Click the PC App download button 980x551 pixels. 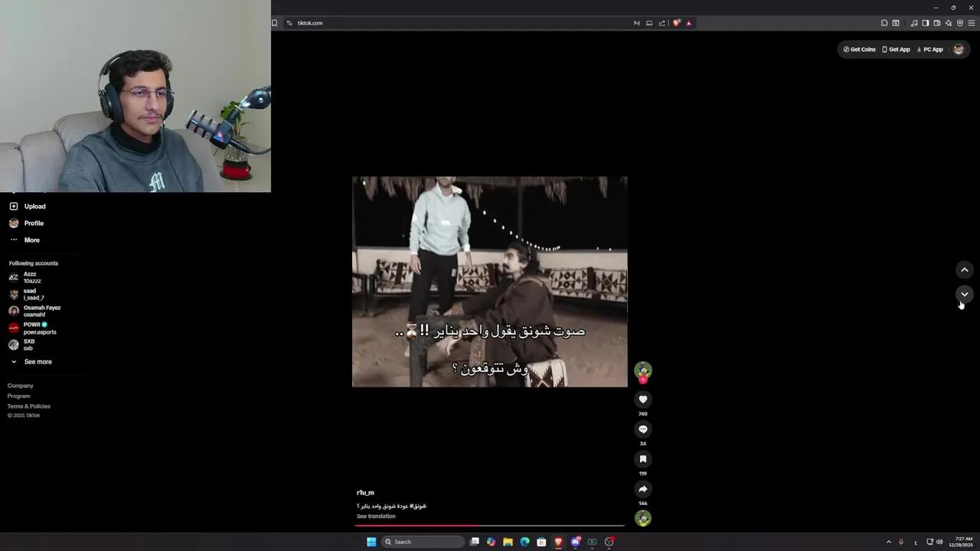click(x=930, y=50)
